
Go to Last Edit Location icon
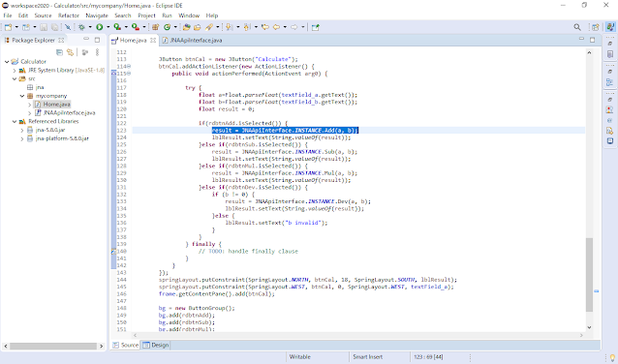(265, 27)
